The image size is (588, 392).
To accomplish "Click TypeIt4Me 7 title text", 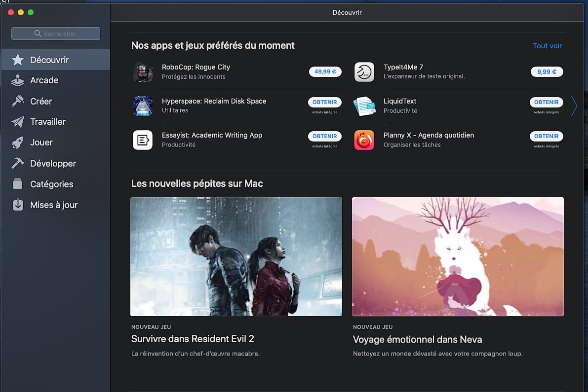I will click(x=403, y=67).
